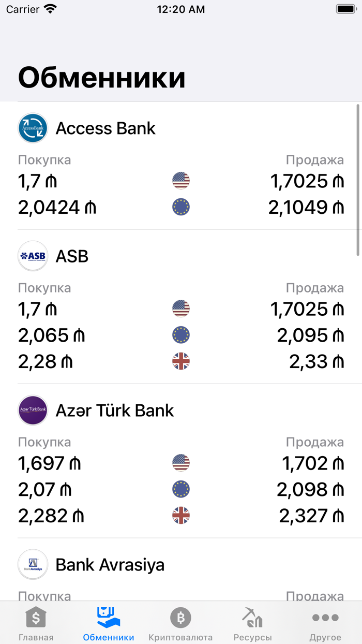Tap the EU flag in ASB section

(180, 334)
